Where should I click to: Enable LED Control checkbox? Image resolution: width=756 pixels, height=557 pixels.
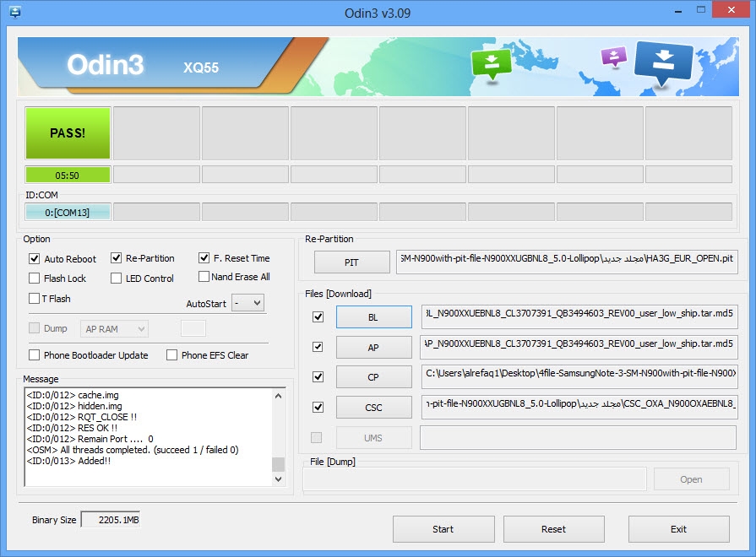tap(117, 278)
